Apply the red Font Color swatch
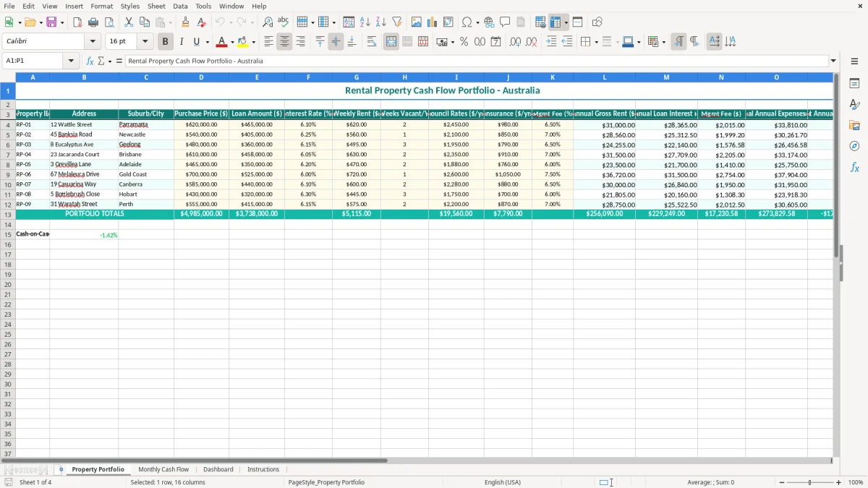This screenshot has height=488, width=868. [222, 42]
